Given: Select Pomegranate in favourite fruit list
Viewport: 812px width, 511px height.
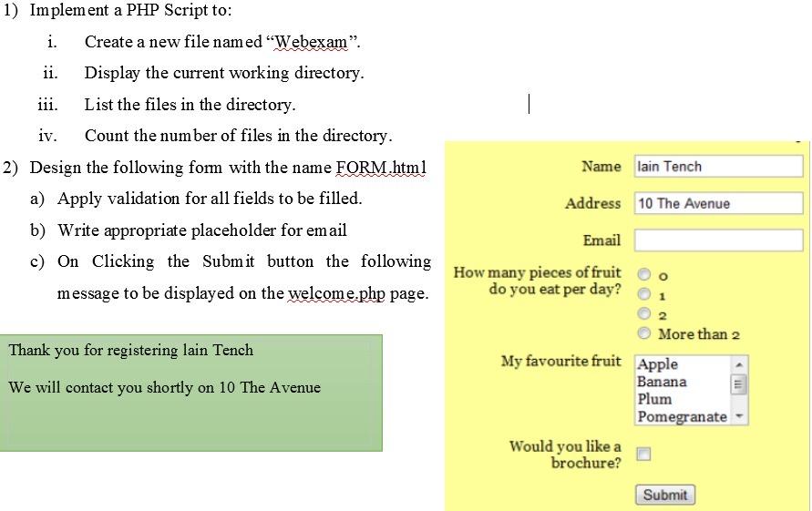Looking at the screenshot, I should [682, 417].
